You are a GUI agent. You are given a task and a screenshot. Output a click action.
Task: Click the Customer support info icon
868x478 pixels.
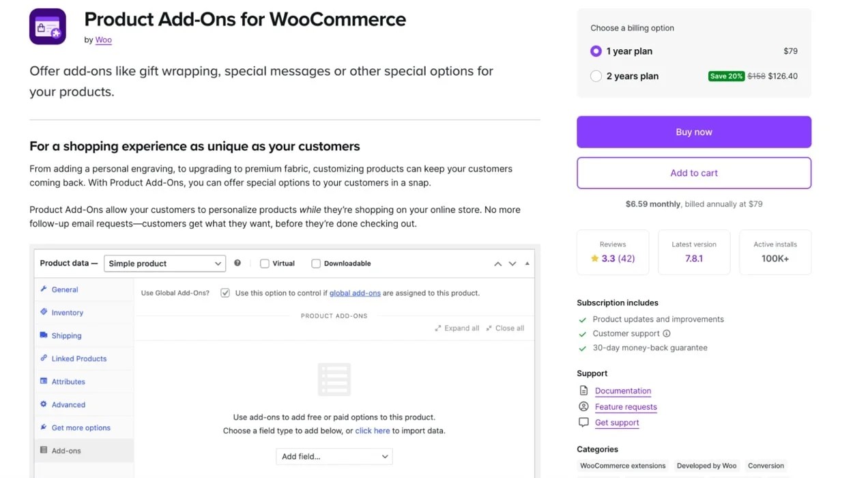click(x=667, y=334)
